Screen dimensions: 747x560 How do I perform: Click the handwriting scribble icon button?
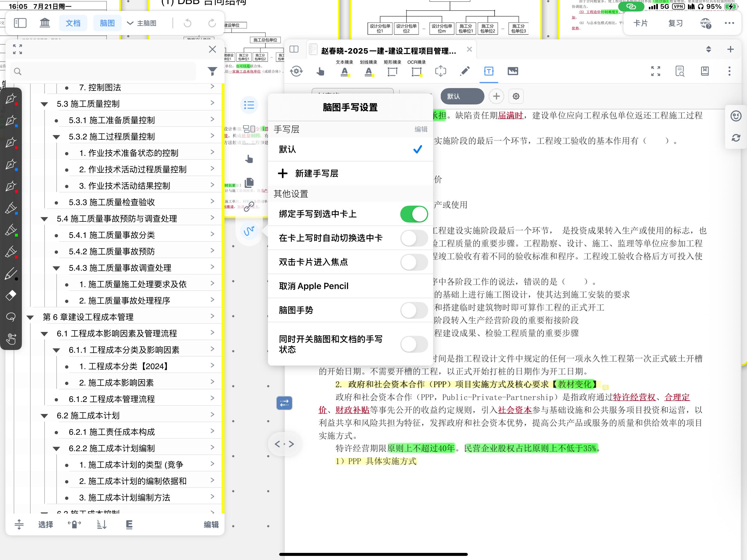[x=249, y=231]
